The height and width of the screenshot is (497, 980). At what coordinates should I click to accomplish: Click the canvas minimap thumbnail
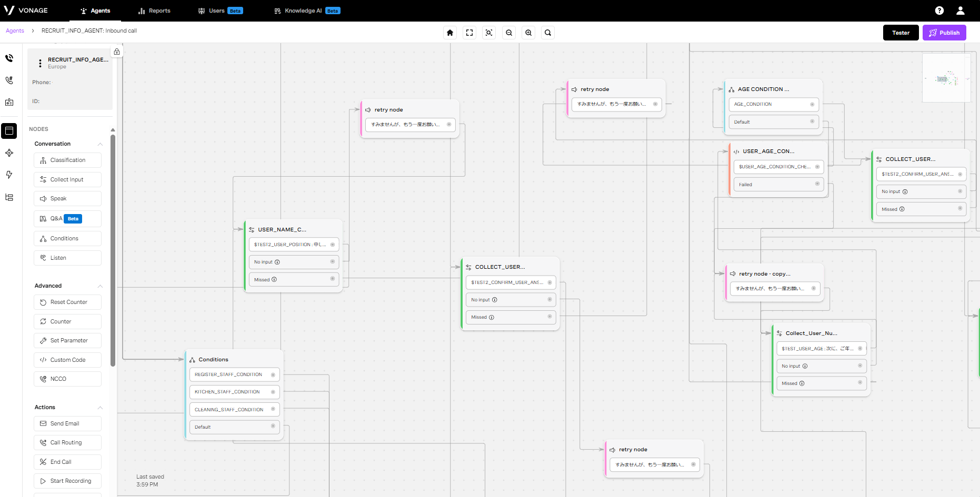pos(946,78)
